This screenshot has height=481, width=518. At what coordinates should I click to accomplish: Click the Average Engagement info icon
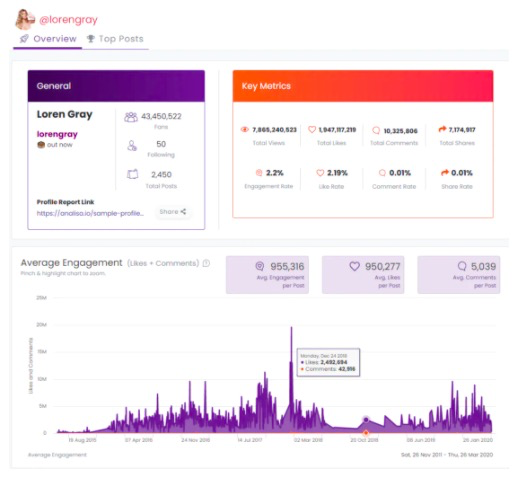click(x=206, y=263)
